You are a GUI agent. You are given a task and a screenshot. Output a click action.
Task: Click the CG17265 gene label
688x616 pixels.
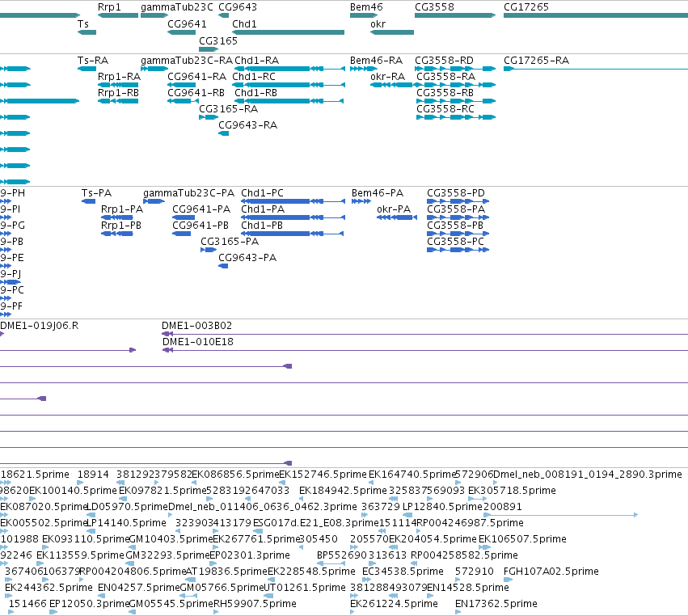(x=526, y=7)
